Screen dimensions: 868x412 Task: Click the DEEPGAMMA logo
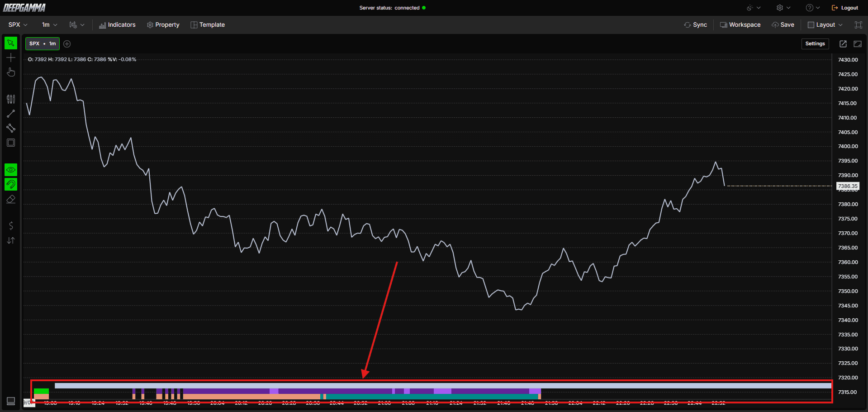[24, 8]
